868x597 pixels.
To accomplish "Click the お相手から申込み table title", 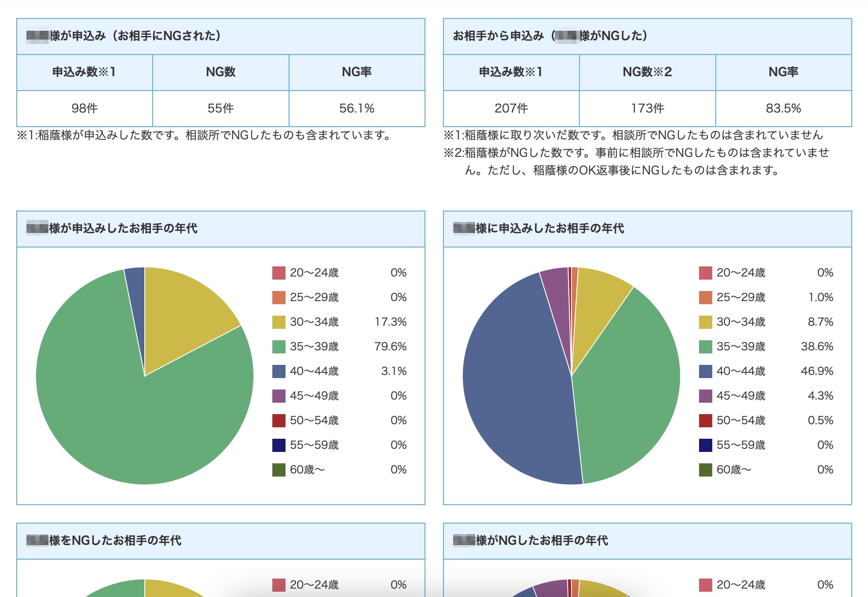I will click(550, 36).
